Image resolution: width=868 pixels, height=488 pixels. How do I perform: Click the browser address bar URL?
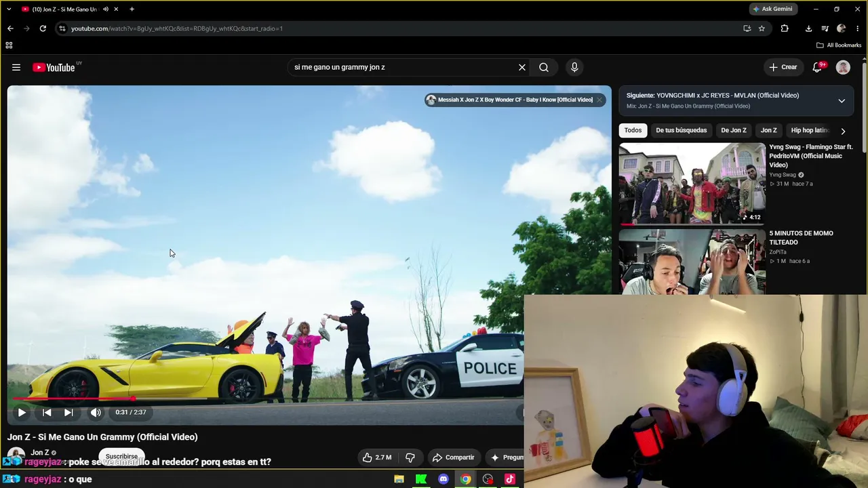click(x=177, y=28)
